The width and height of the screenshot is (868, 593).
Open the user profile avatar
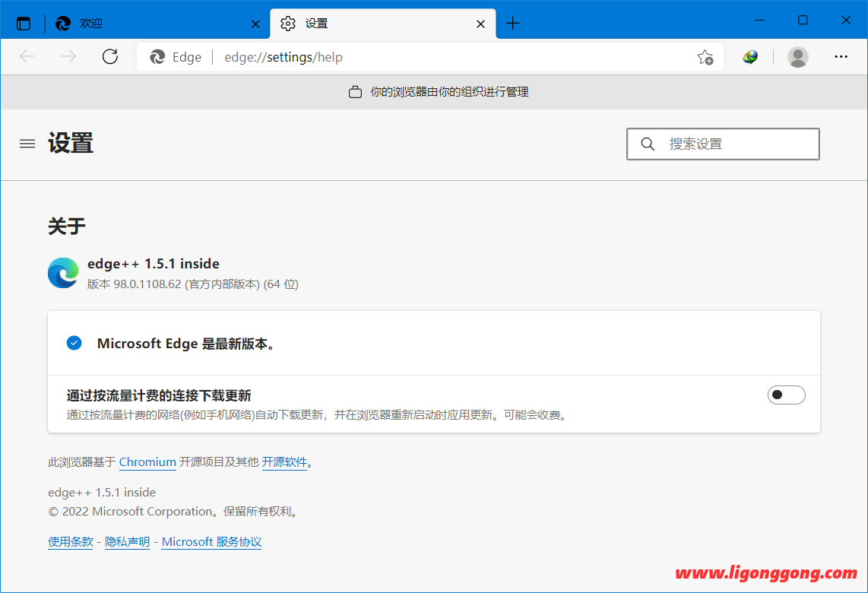[x=798, y=56]
